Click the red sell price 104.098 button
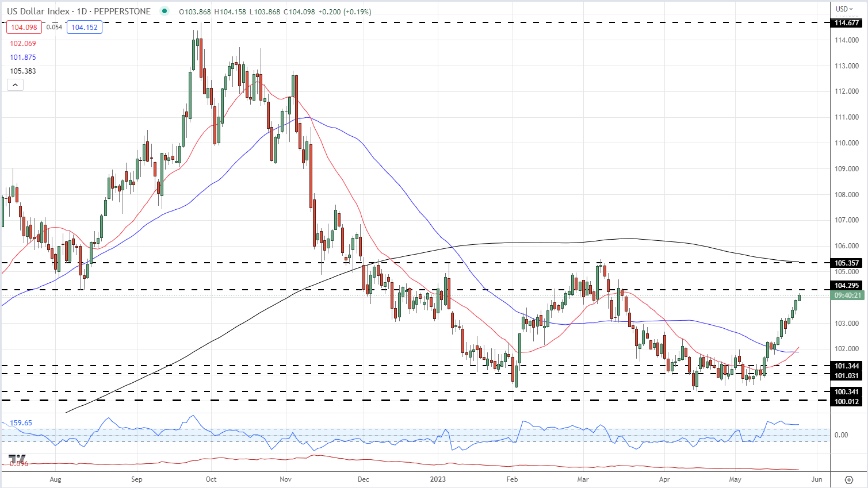Screen dimensions: 868x488 tap(24, 27)
